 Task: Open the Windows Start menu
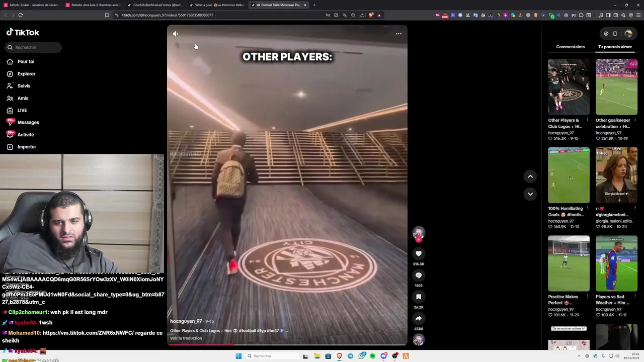tap(238, 356)
